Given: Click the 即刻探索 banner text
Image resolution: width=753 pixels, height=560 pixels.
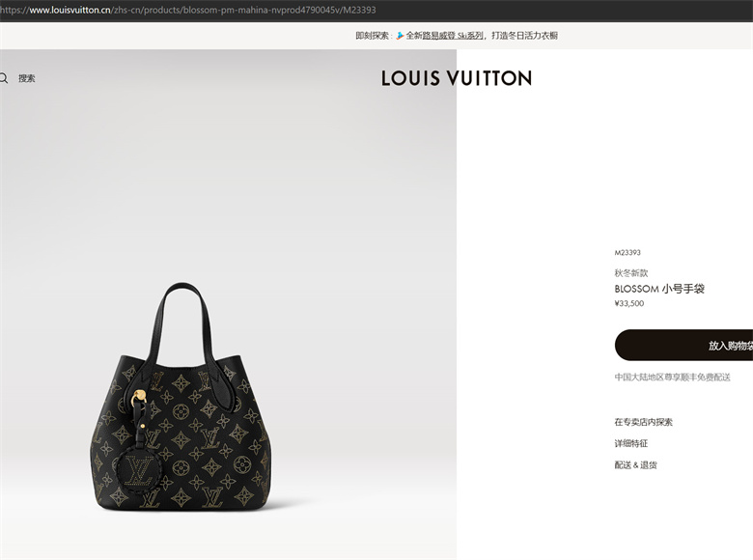Looking at the screenshot, I should [373, 36].
